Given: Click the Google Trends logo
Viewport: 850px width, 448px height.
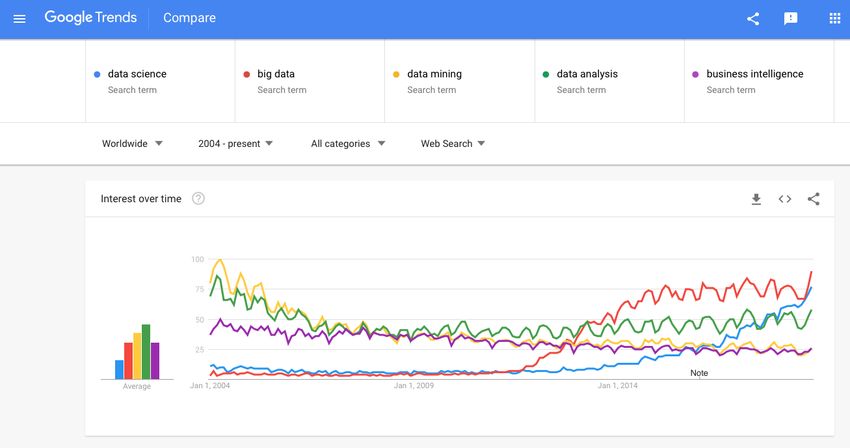Looking at the screenshot, I should tap(91, 18).
